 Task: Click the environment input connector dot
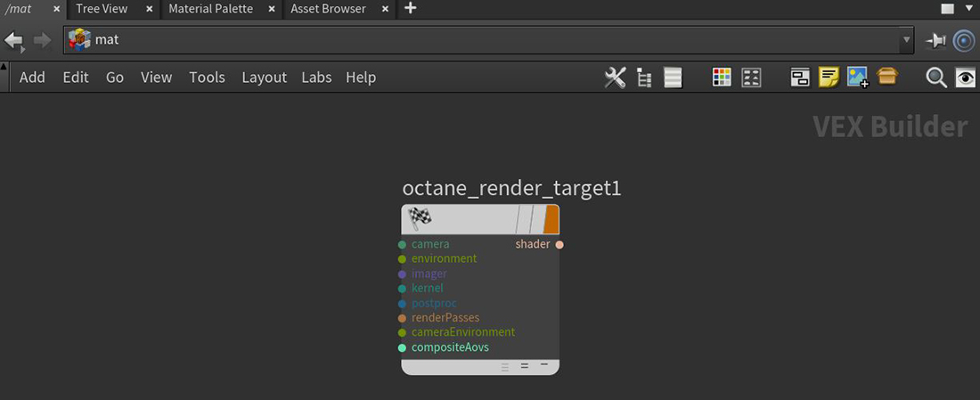click(402, 258)
